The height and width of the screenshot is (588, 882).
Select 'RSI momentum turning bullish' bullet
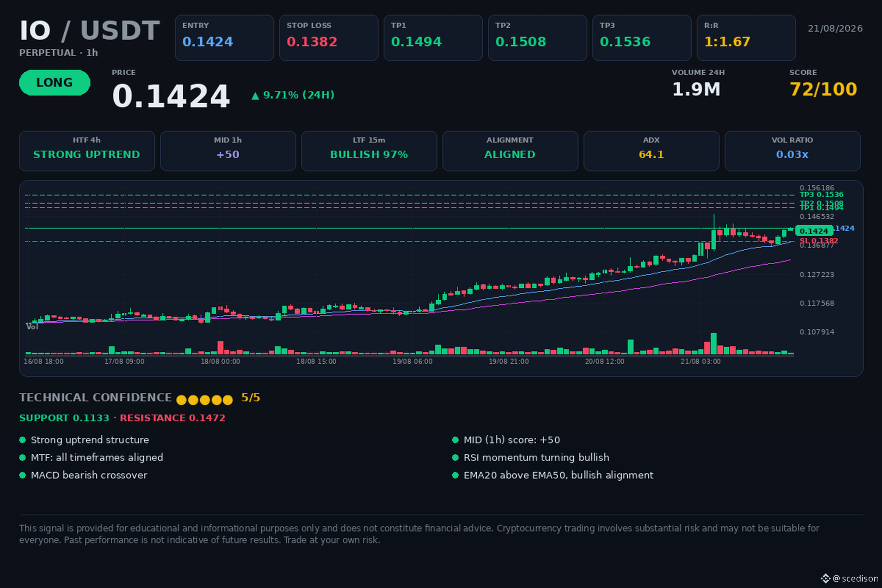tap(536, 458)
